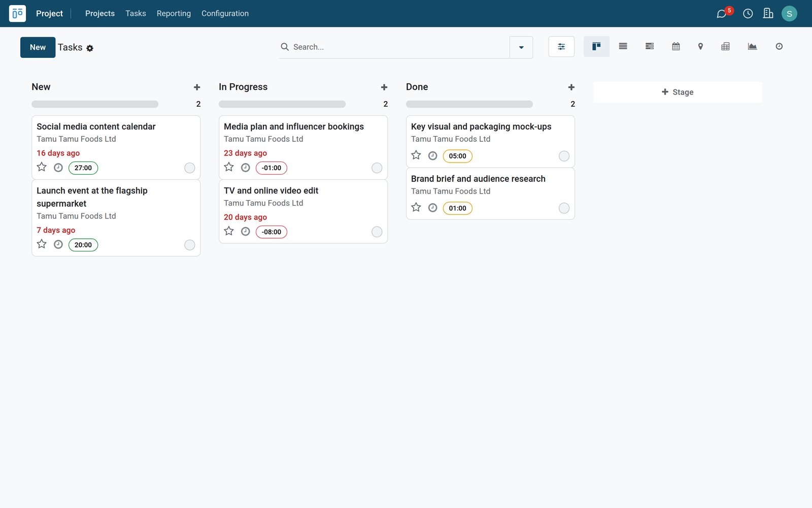Switch to Activity view
The width and height of the screenshot is (812, 508).
point(779,46)
